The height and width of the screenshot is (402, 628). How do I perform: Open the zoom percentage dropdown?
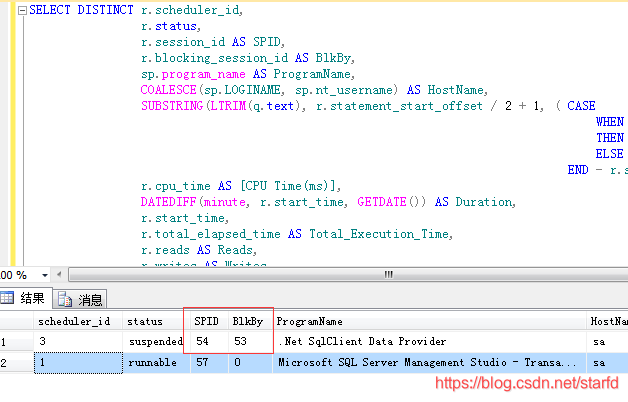(x=44, y=275)
